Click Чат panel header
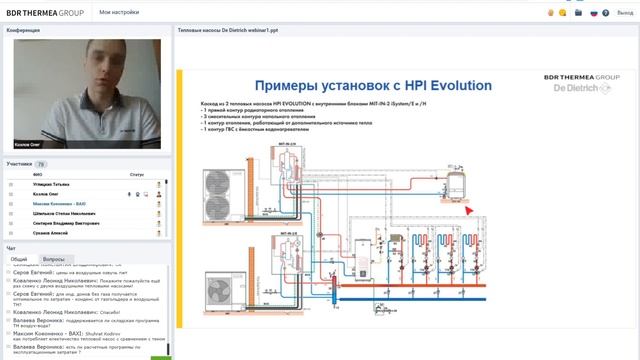This screenshot has width=640, height=360. [11, 248]
